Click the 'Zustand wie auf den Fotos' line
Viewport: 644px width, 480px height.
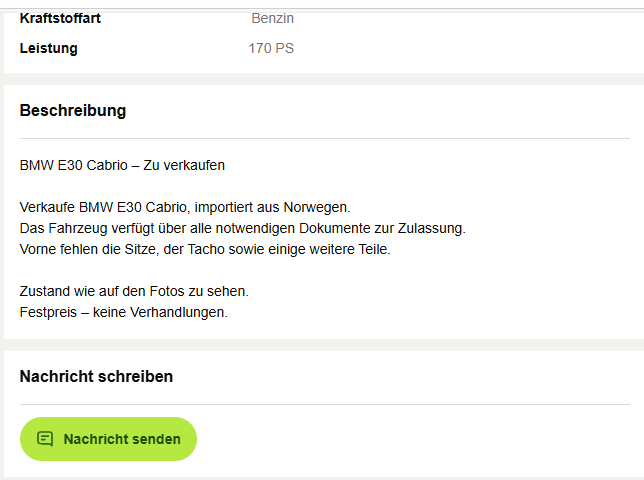[x=134, y=291]
